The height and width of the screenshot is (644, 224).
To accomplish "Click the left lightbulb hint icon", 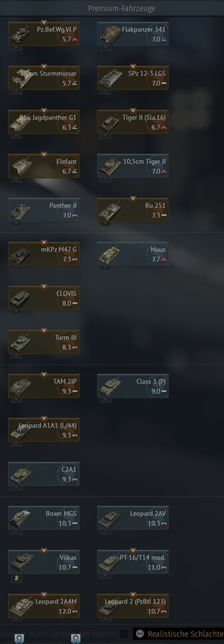I will click(x=19, y=638).
